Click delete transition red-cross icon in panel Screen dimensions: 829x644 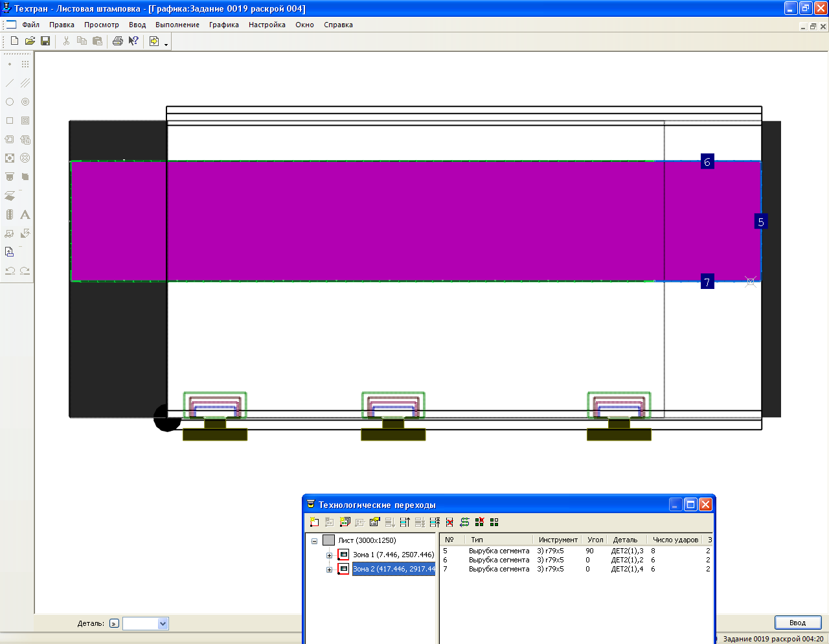tap(449, 522)
